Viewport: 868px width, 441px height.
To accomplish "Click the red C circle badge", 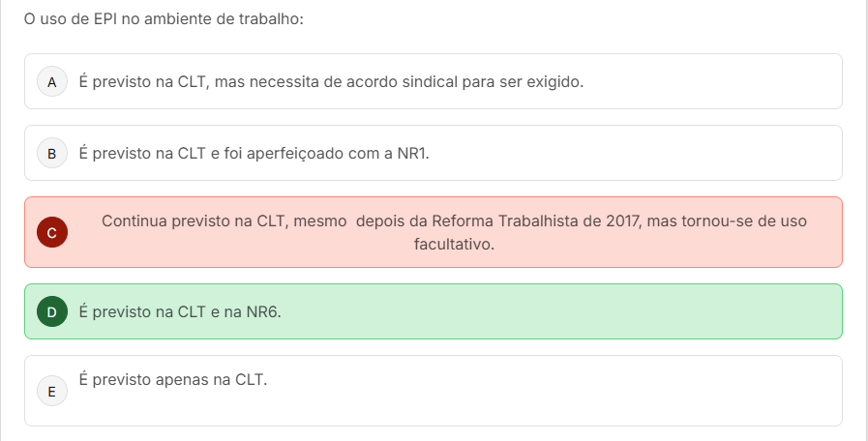I will 52,232.
